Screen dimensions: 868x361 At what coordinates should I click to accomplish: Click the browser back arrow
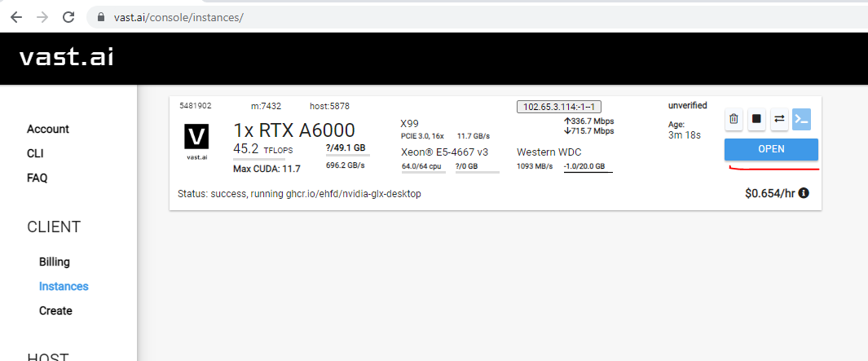coord(16,17)
